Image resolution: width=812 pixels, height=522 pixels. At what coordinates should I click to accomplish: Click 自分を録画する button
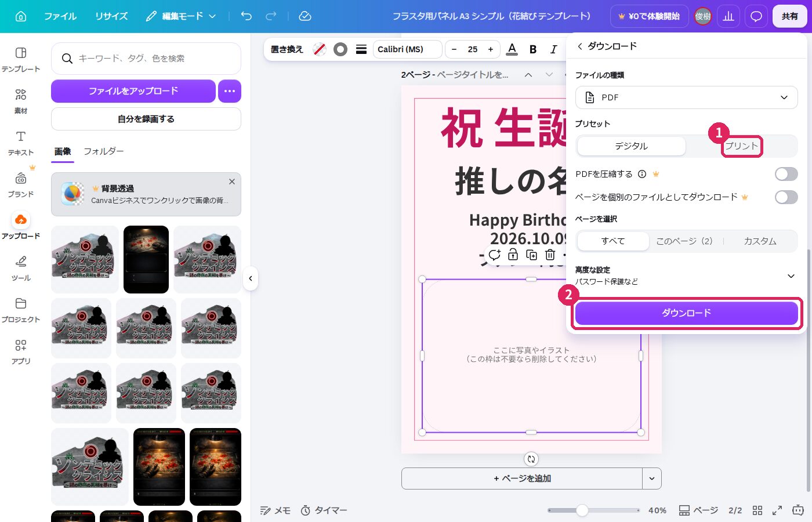pyautogui.click(x=146, y=119)
